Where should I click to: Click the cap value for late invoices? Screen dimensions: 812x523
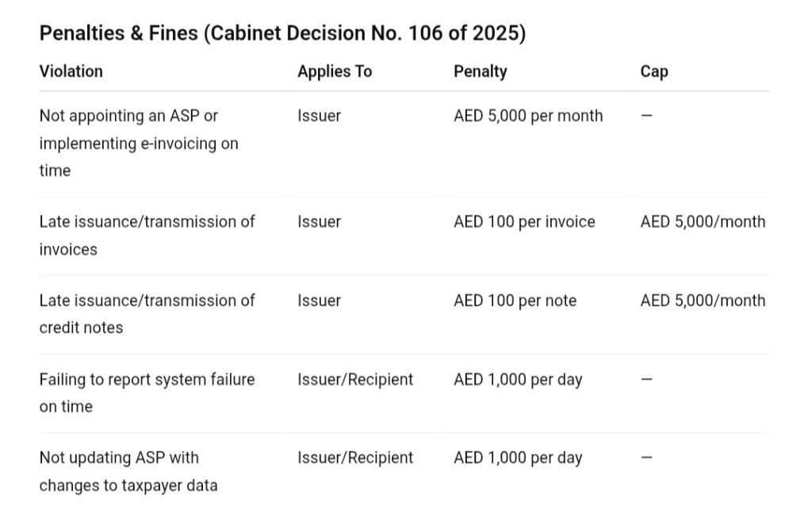click(703, 222)
